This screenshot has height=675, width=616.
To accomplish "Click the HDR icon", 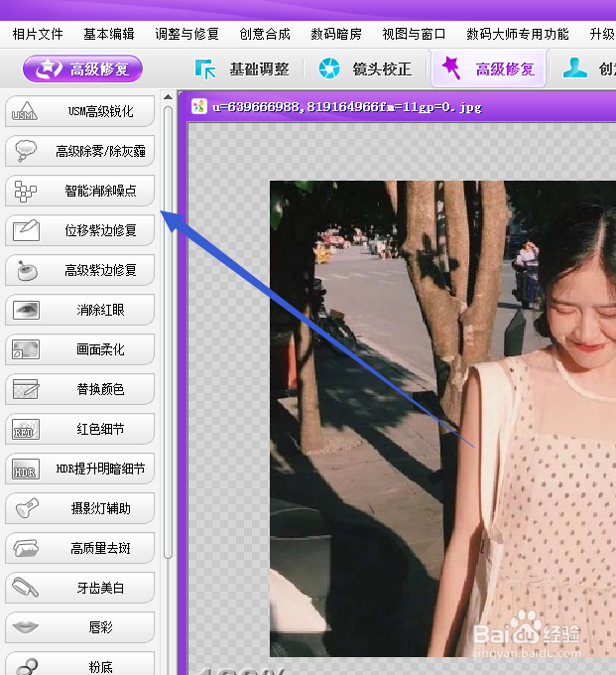I will click(x=26, y=470).
